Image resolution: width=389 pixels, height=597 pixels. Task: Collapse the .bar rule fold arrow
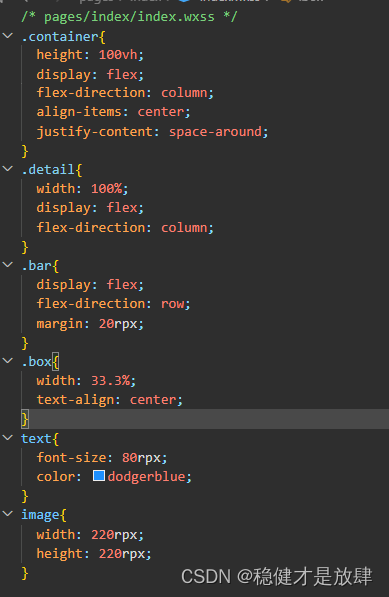(x=8, y=265)
